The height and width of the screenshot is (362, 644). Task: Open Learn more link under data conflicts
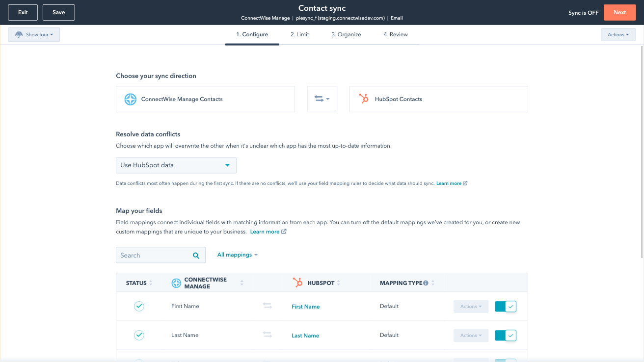click(449, 183)
